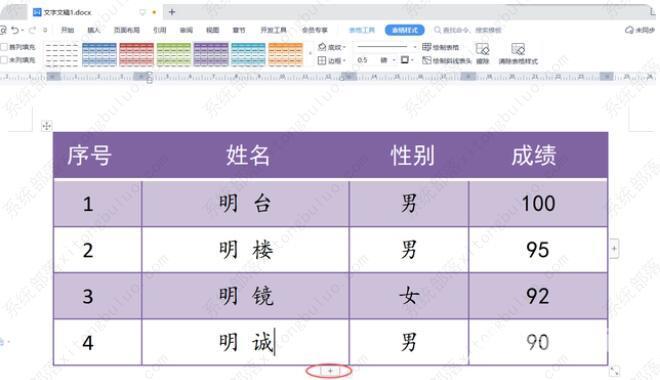
Task: Apply the orange table style
Action: 285,55
